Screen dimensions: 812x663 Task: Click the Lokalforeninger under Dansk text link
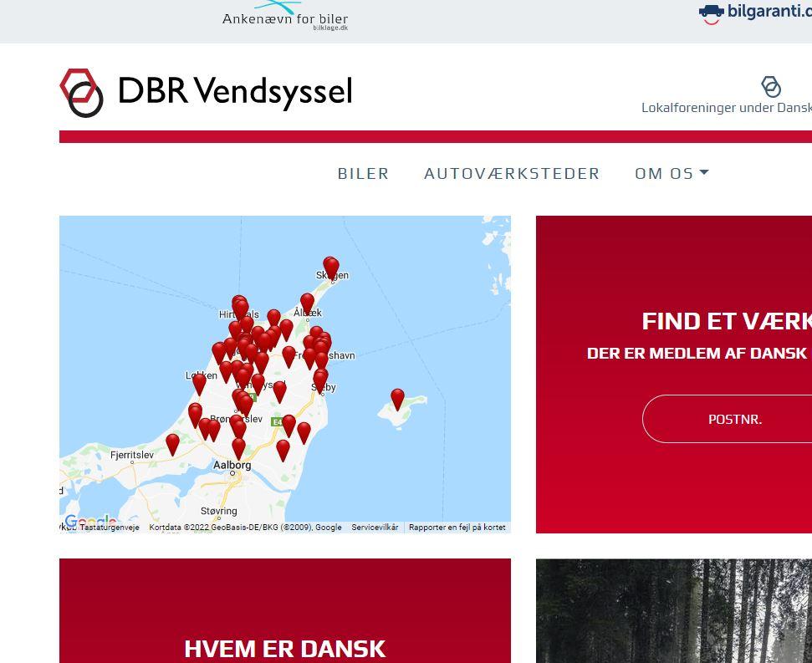726,108
